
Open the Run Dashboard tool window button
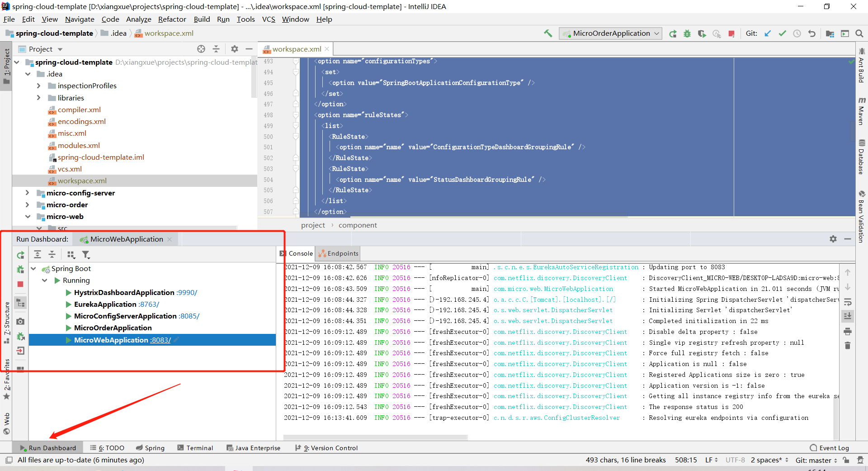click(48, 448)
